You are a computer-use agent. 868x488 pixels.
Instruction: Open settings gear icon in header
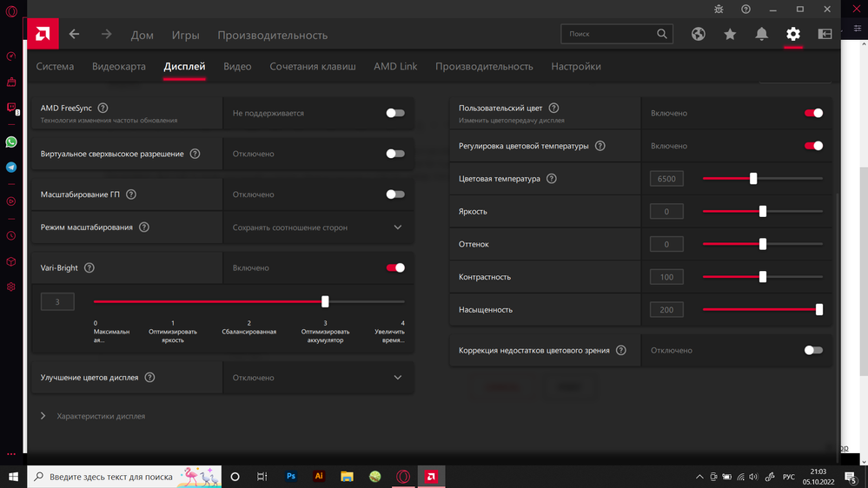[x=793, y=34]
